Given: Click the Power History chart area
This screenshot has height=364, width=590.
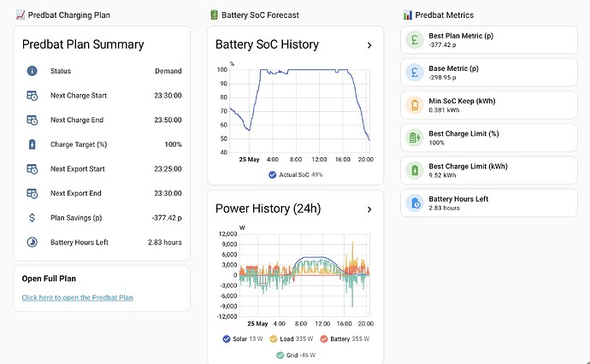Looking at the screenshot, I should point(295,275).
